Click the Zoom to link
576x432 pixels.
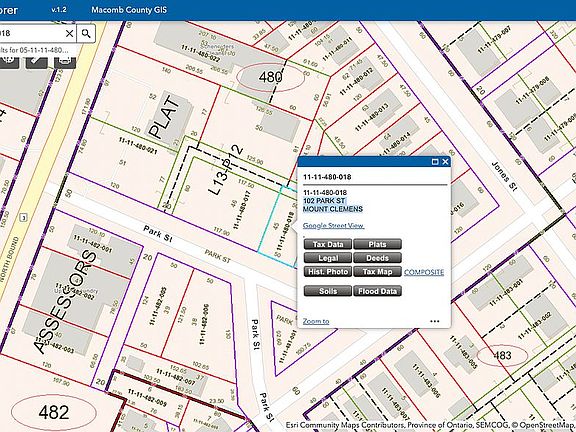[x=316, y=321]
